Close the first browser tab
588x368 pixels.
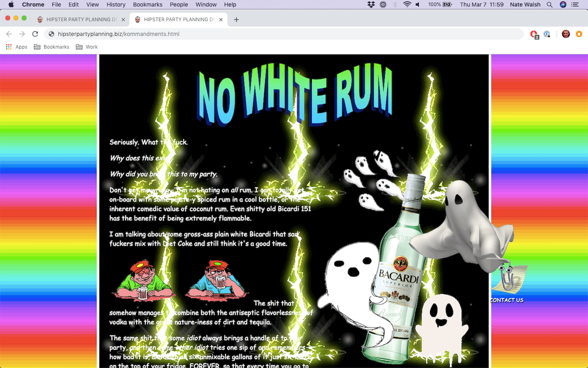[123, 20]
